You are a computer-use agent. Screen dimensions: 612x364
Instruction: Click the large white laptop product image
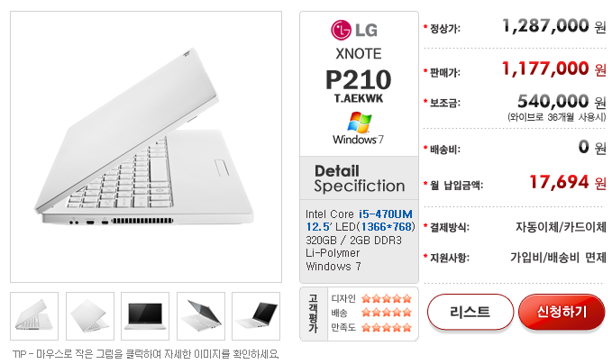146,147
